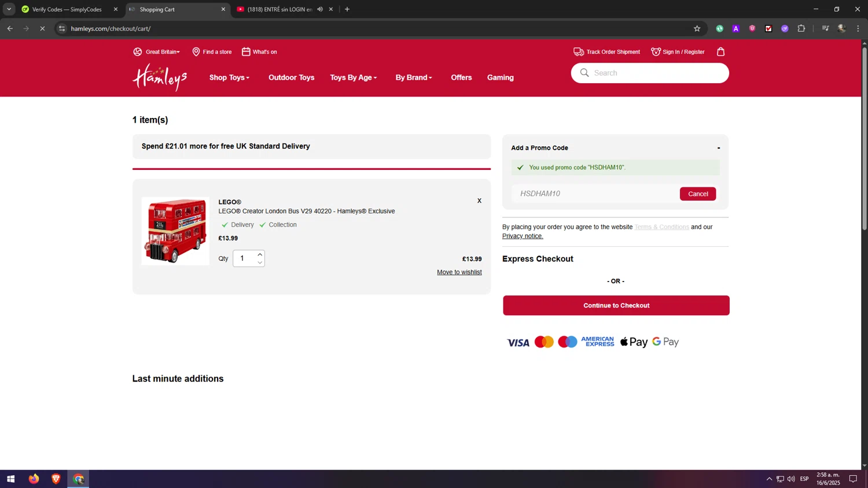Open the Privacy notice link
The image size is (868, 488).
[x=523, y=236]
